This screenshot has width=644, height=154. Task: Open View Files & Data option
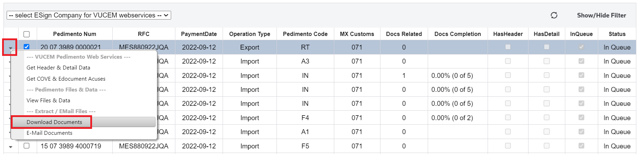coord(48,101)
